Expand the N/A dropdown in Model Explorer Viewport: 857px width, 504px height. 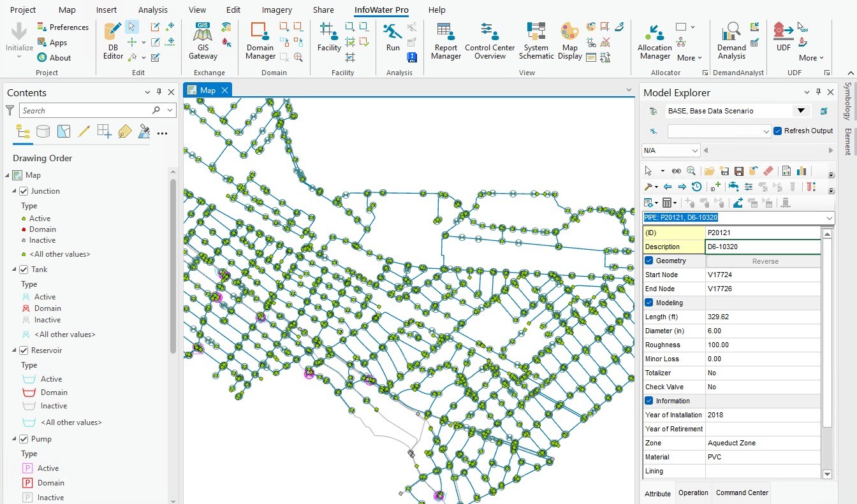click(694, 151)
